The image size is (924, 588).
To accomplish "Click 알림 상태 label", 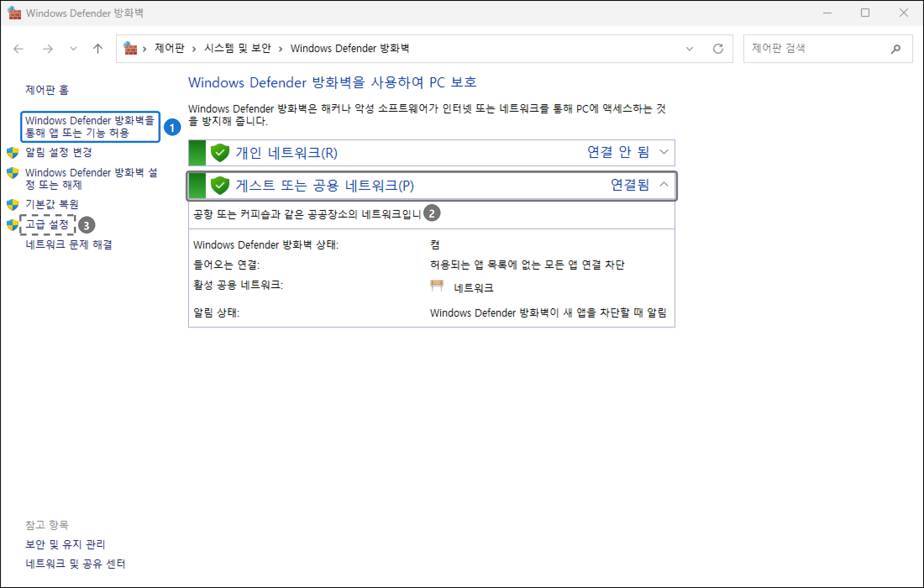I will coord(216,313).
